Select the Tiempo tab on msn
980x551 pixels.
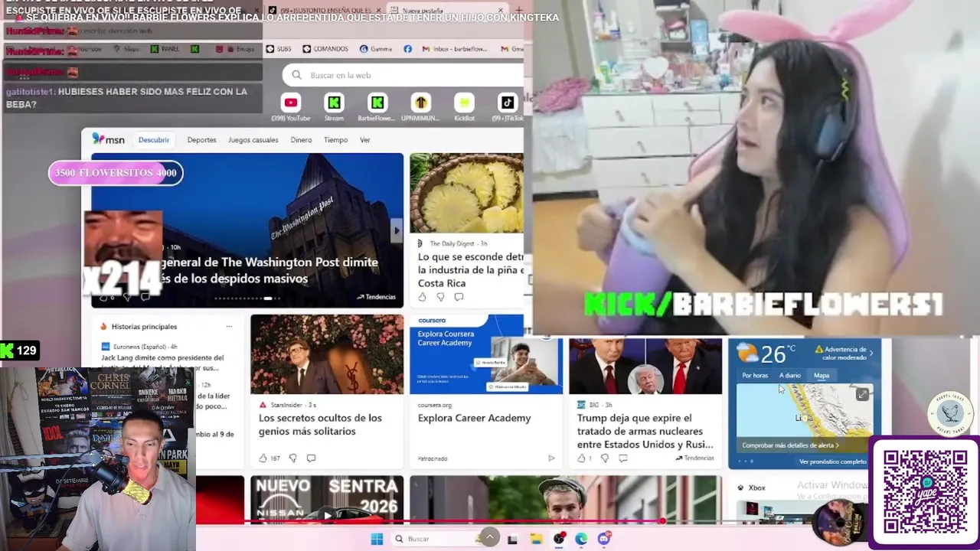tap(335, 140)
